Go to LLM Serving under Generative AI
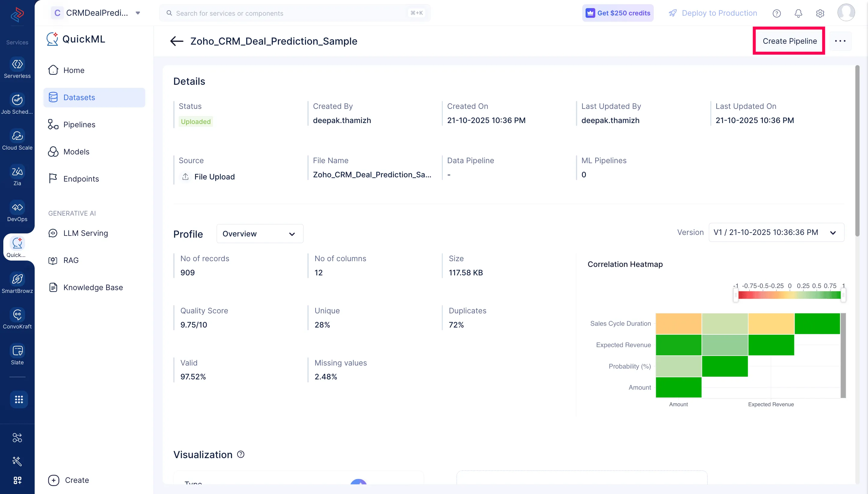 click(x=85, y=233)
